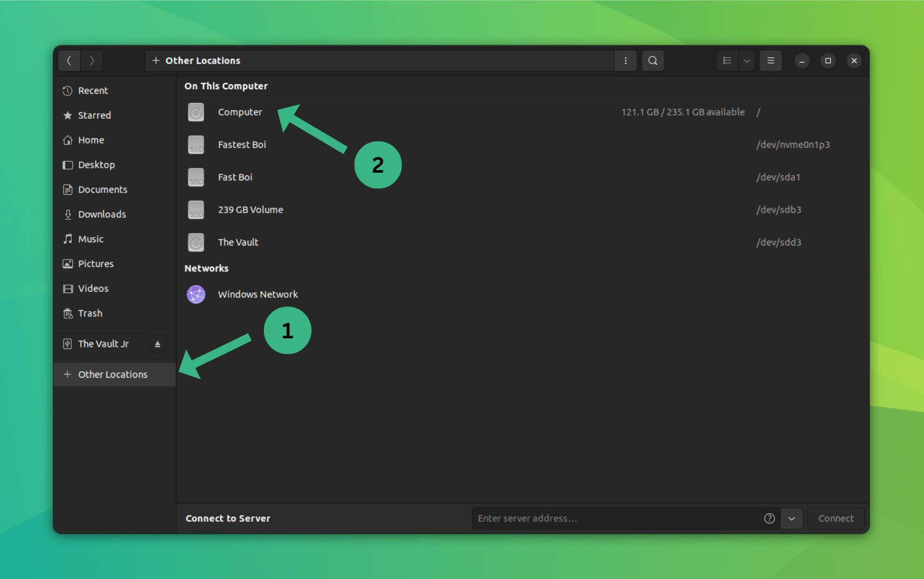Open the help icon near server address field
The height and width of the screenshot is (579, 924).
769,518
